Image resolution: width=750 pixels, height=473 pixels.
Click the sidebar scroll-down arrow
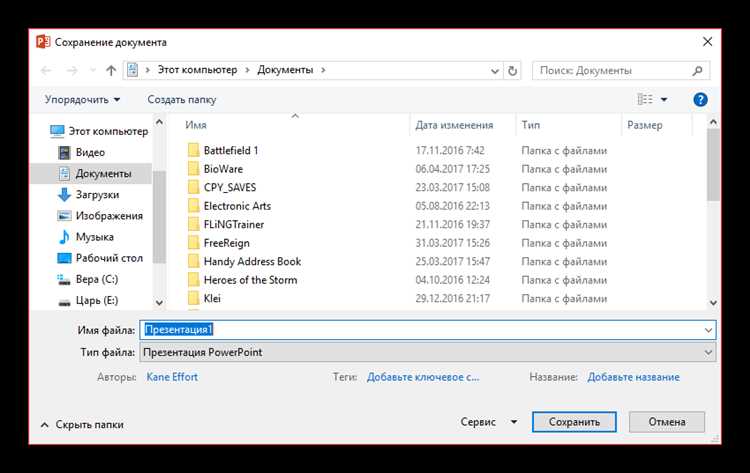pos(159,303)
